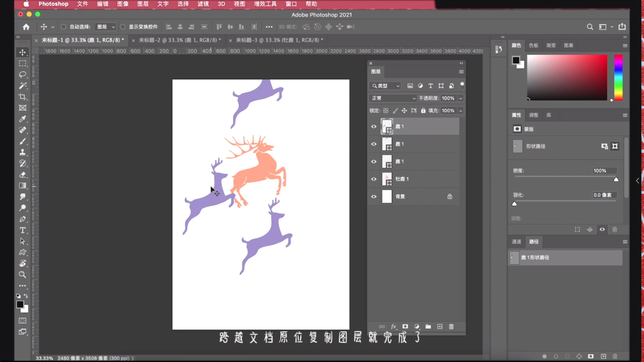Select the Lasso tool
Viewport: 644px width, 362px height.
click(23, 74)
